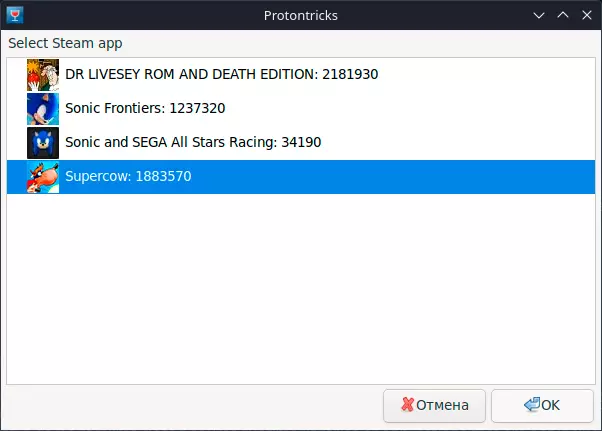Select Sonic Frontiers: 1237320 row
602x431 pixels.
(301, 109)
